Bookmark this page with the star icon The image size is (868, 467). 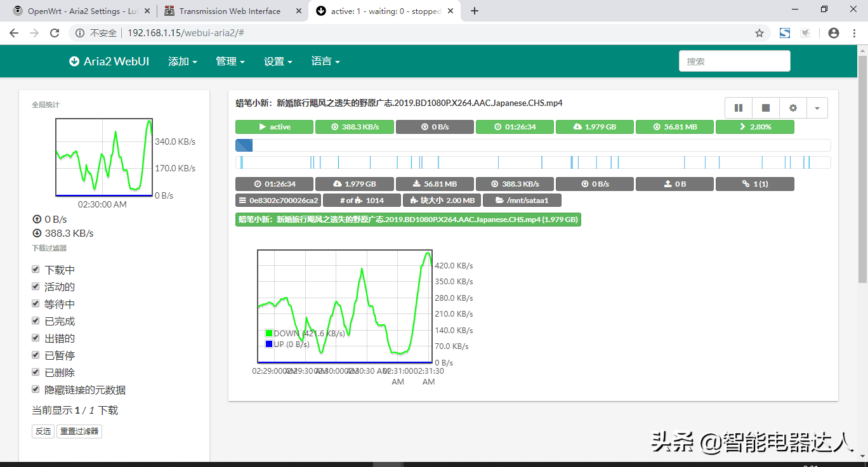(x=759, y=33)
